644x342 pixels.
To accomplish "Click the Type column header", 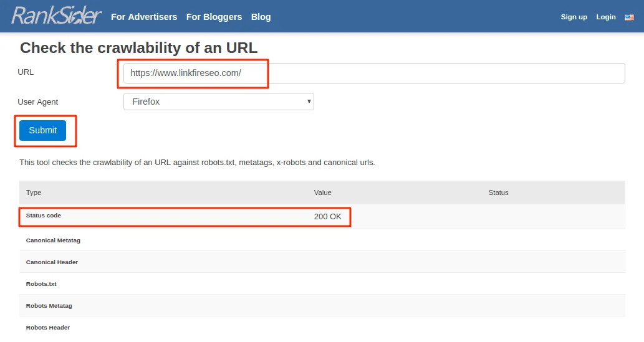I will click(34, 192).
